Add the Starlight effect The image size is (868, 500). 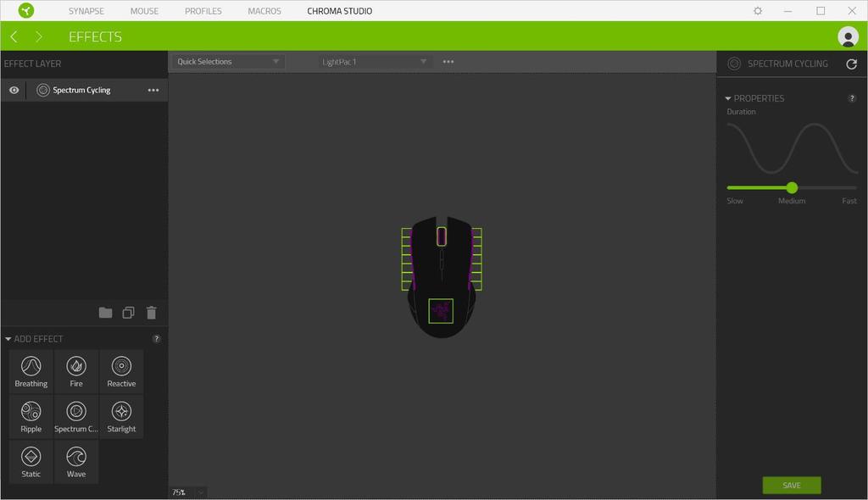121,417
